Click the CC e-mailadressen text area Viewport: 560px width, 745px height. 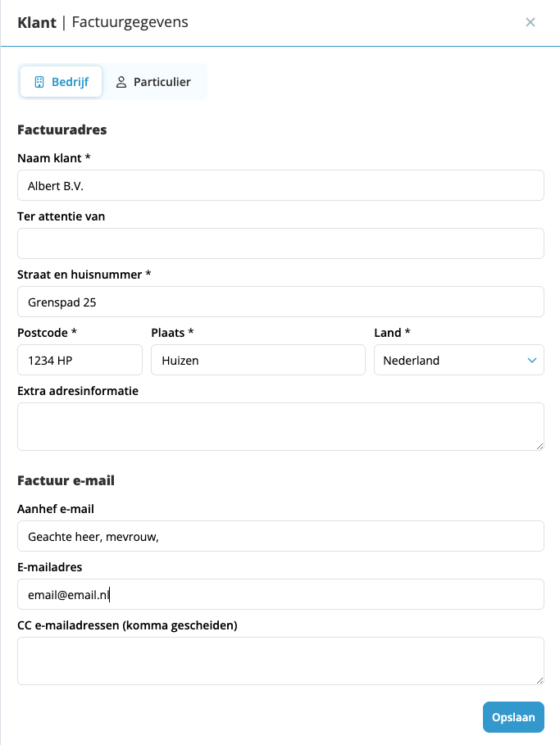click(x=280, y=661)
